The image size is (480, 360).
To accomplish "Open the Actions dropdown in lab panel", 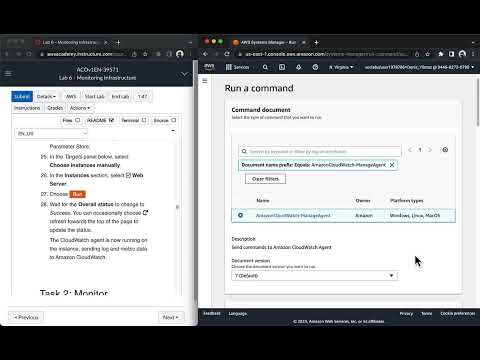I will tap(80, 108).
